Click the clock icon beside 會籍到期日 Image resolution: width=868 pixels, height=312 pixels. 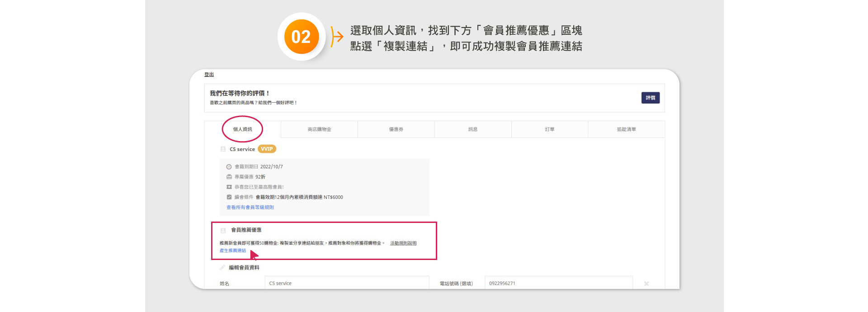tap(229, 167)
